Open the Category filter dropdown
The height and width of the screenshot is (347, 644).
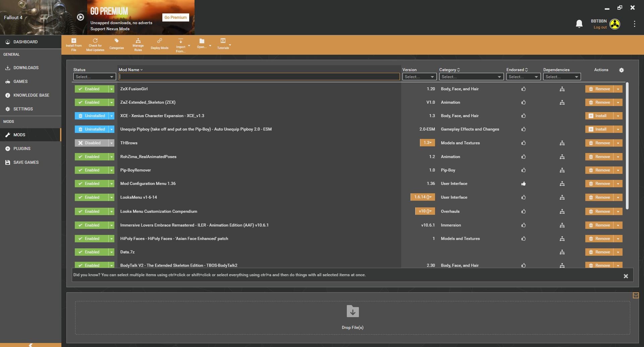click(471, 77)
